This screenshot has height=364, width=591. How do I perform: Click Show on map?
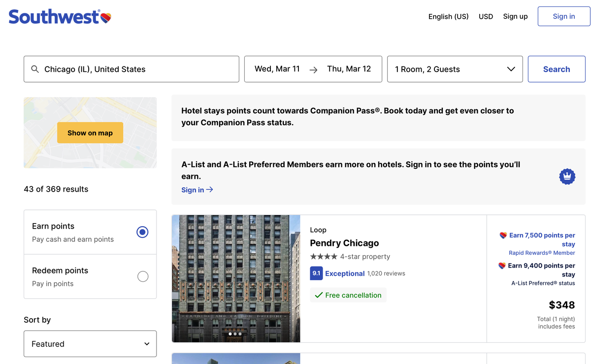pyautogui.click(x=90, y=132)
